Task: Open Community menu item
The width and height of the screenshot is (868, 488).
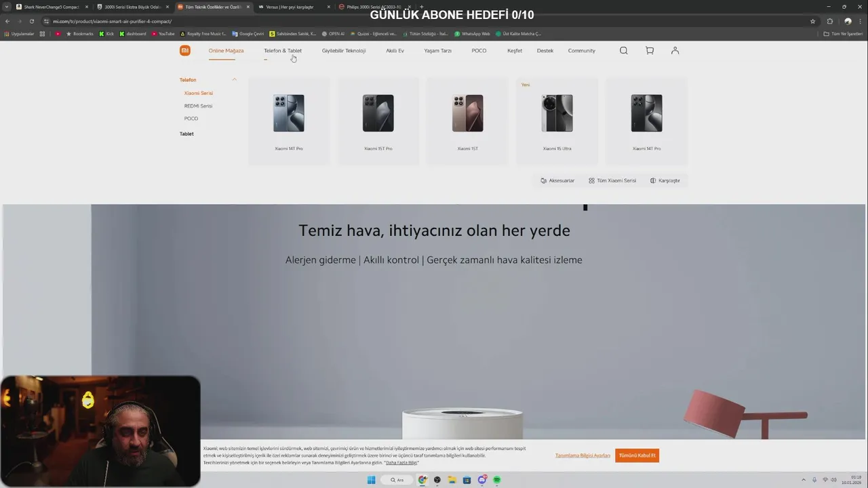Action: coord(582,51)
